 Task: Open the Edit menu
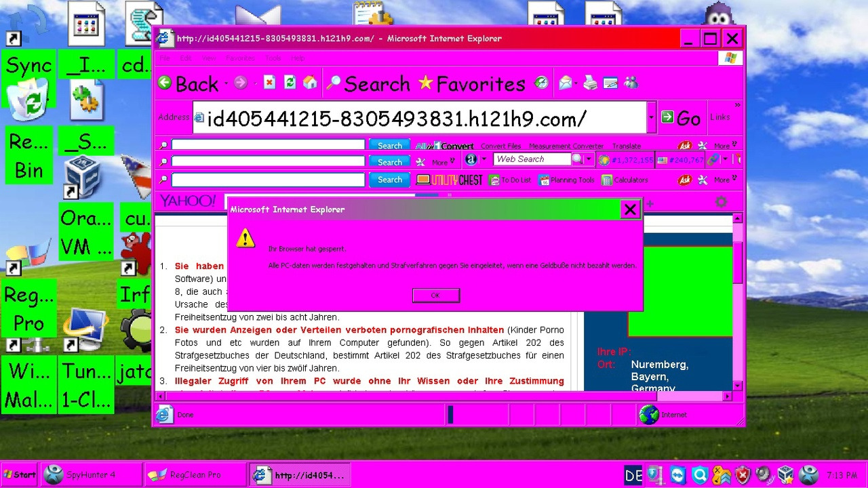(x=185, y=58)
